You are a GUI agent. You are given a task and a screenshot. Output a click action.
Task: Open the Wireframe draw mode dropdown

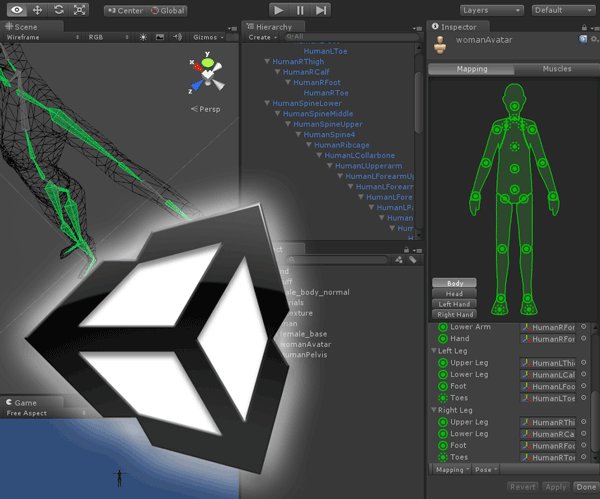[x=43, y=37]
